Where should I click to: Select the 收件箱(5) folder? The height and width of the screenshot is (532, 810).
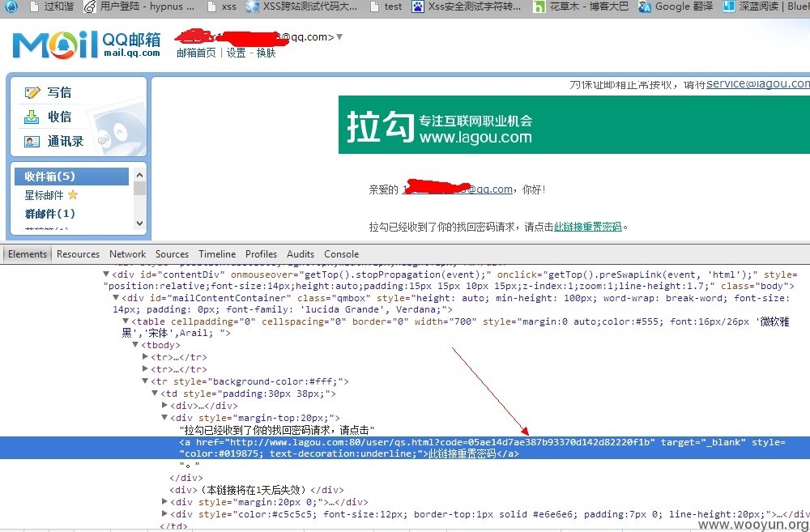71,177
